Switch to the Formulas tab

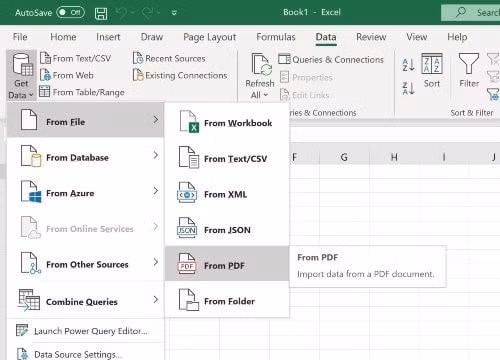276,37
